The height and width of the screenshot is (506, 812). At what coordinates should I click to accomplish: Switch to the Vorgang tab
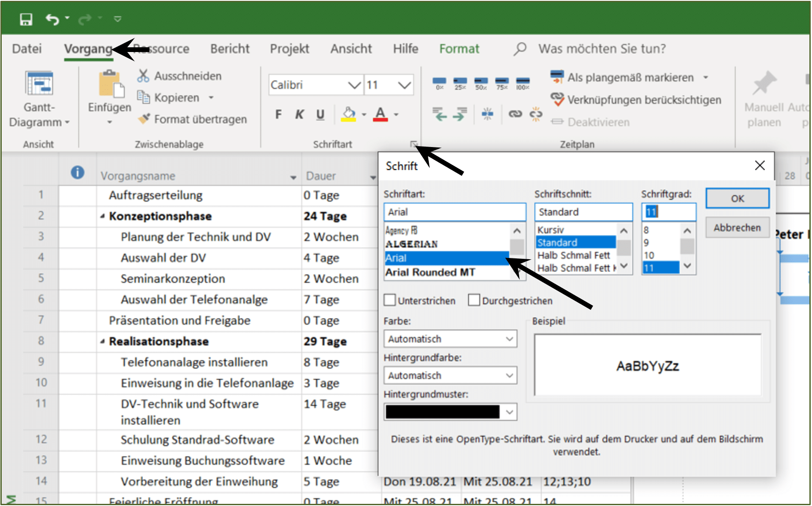[x=88, y=49]
